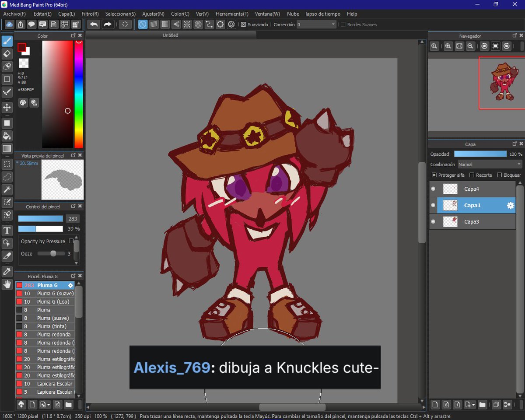Select the Magic Wand tool
525x420 pixels.
7,189
